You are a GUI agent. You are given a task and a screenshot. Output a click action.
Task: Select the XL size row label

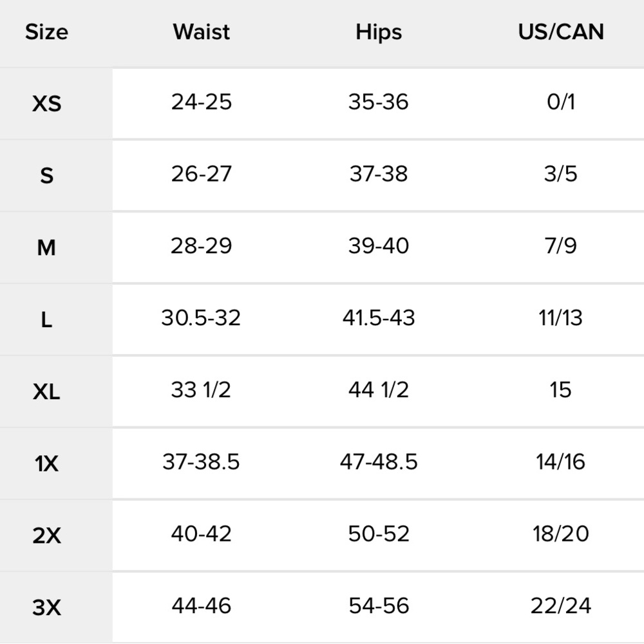(x=46, y=392)
